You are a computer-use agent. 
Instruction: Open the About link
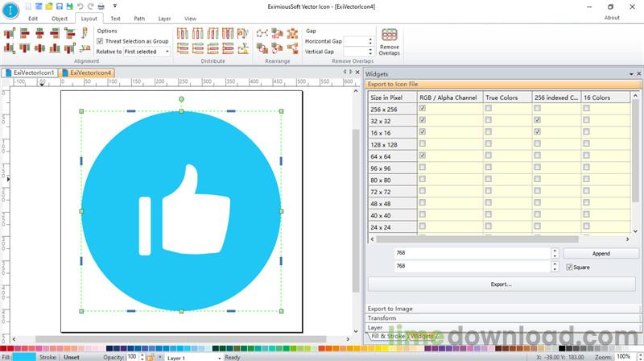tap(612, 18)
